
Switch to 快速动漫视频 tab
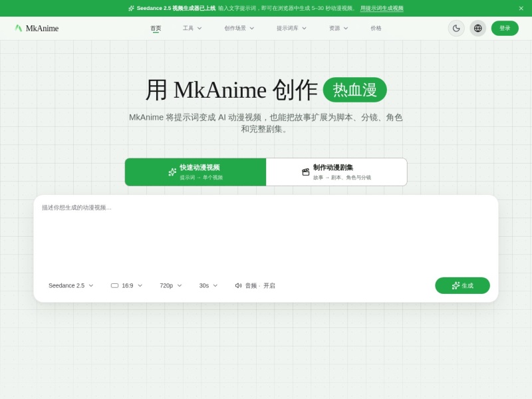tap(196, 172)
